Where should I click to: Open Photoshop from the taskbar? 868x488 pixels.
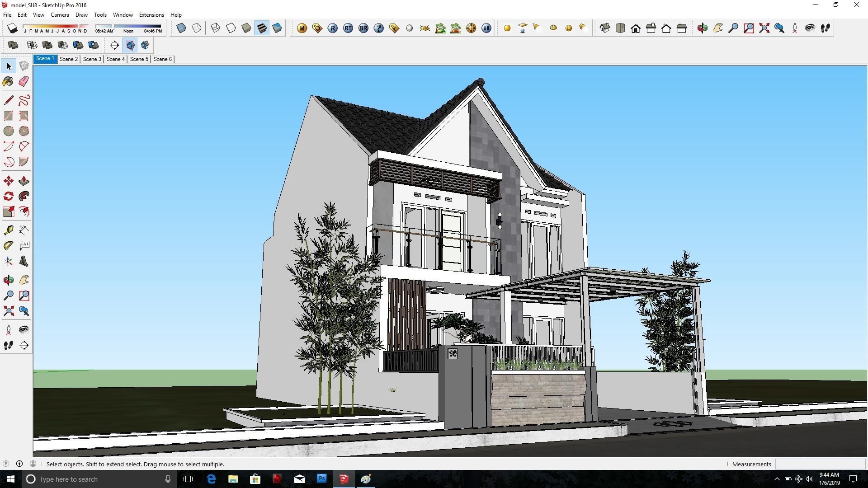322,479
